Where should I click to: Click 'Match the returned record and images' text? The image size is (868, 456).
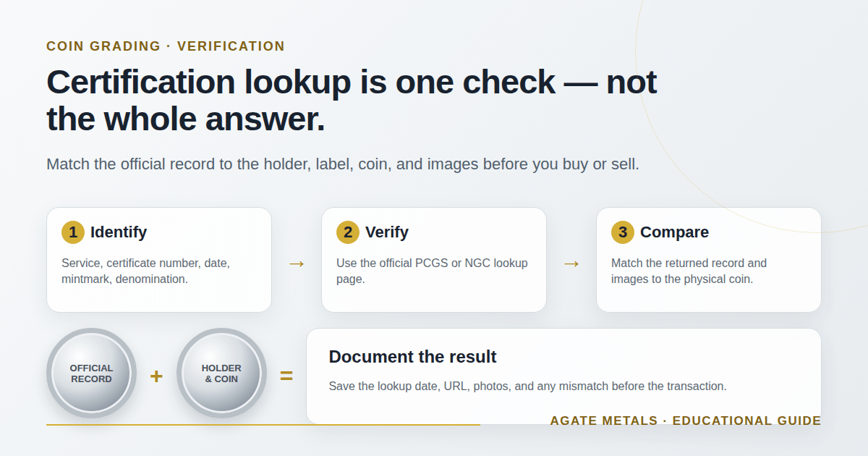[689, 271]
